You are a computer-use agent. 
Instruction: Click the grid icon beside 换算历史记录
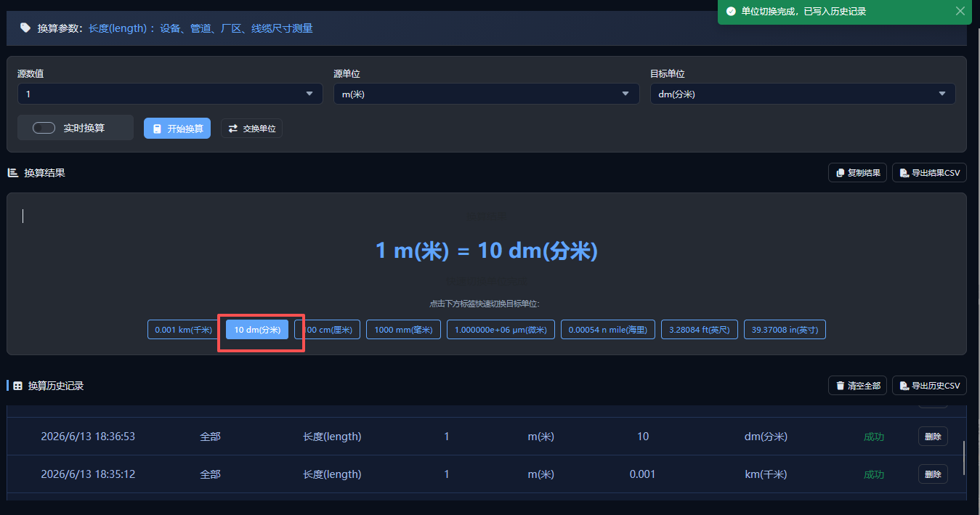coord(18,386)
